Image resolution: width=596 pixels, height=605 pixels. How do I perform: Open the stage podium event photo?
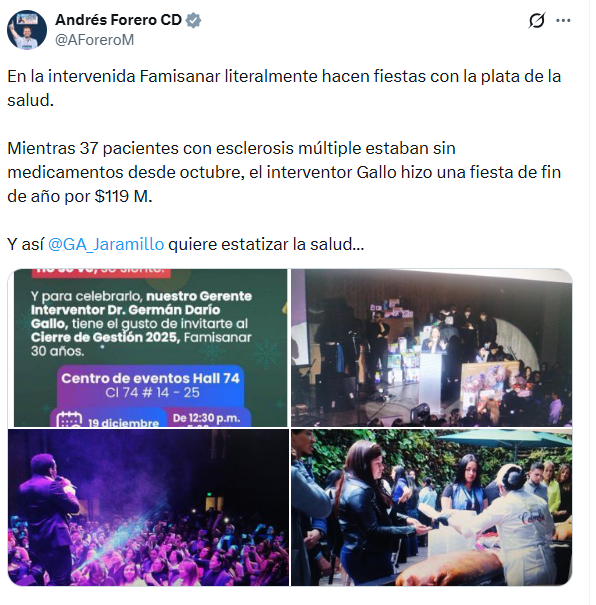[x=432, y=348]
